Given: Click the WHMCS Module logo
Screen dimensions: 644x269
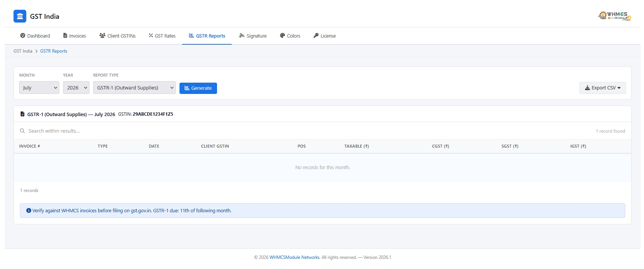Looking at the screenshot, I should [x=614, y=16].
